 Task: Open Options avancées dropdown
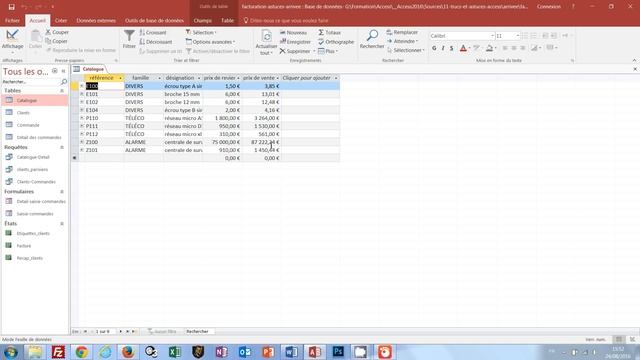click(210, 42)
